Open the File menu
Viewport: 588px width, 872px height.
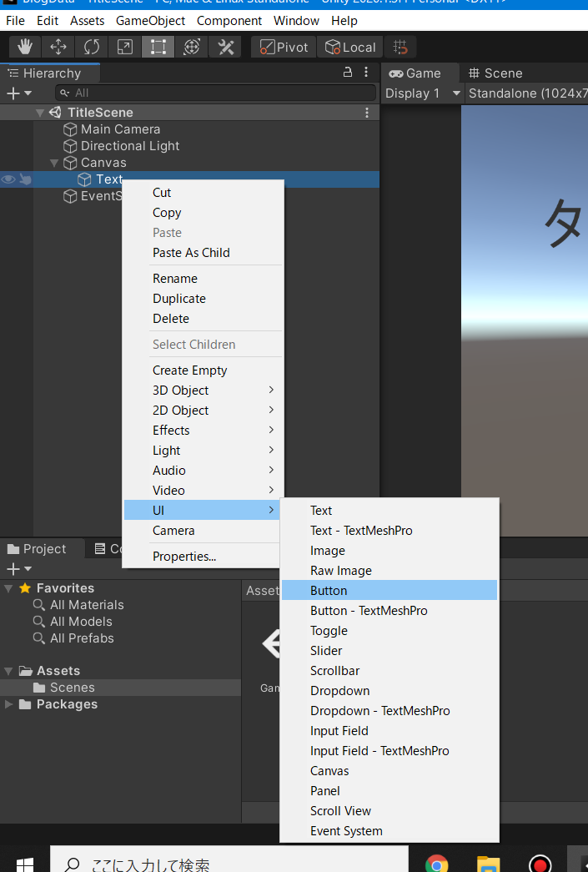pyautogui.click(x=16, y=21)
